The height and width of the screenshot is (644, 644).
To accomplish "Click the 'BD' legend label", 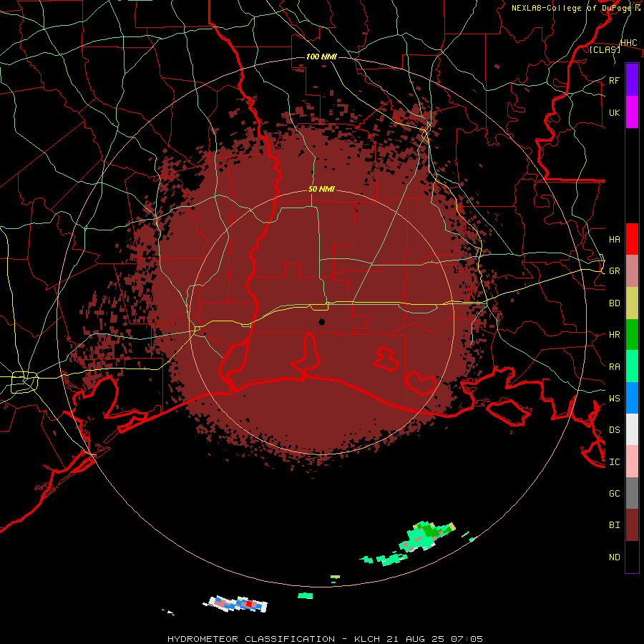I will click(x=615, y=303).
